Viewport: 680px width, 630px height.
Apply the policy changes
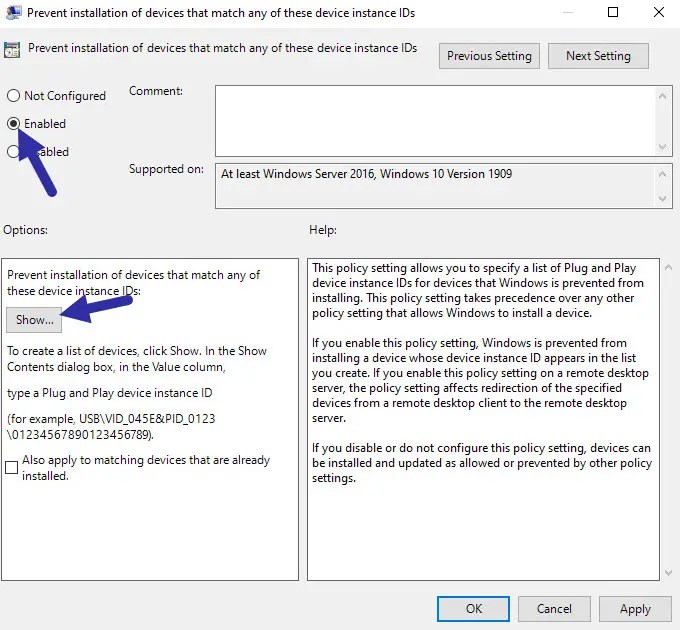coord(635,609)
